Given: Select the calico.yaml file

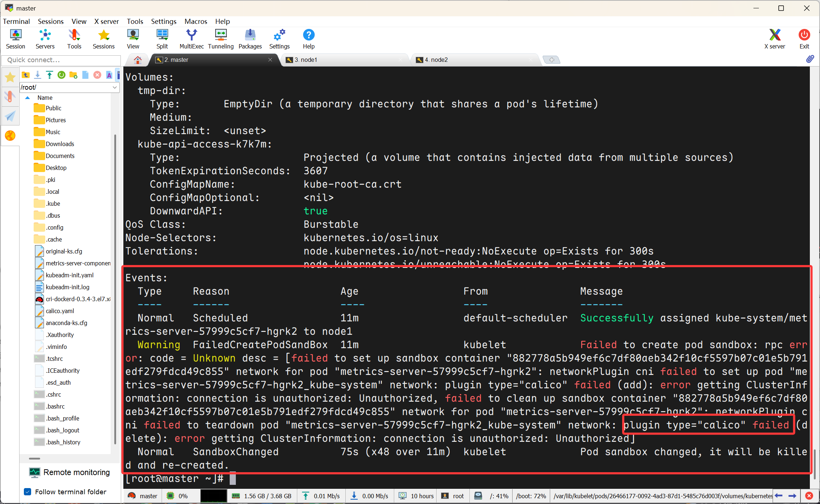Looking at the screenshot, I should [60, 311].
